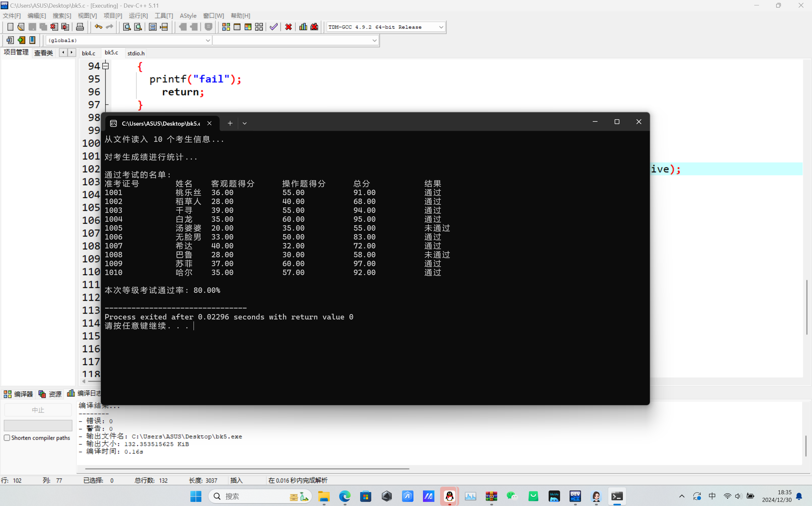The width and height of the screenshot is (812, 506).
Task: Click the Profile analysis bar chart icon
Action: point(303,27)
